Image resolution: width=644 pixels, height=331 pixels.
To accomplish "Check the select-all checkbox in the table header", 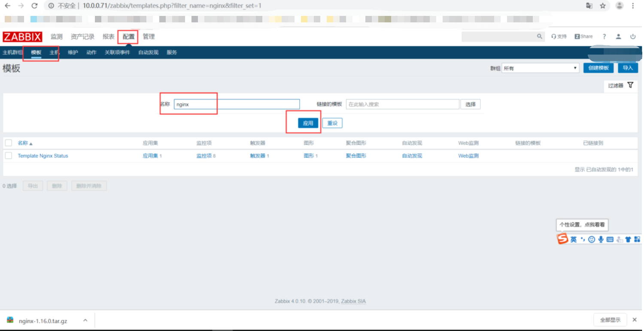I will tap(8, 143).
